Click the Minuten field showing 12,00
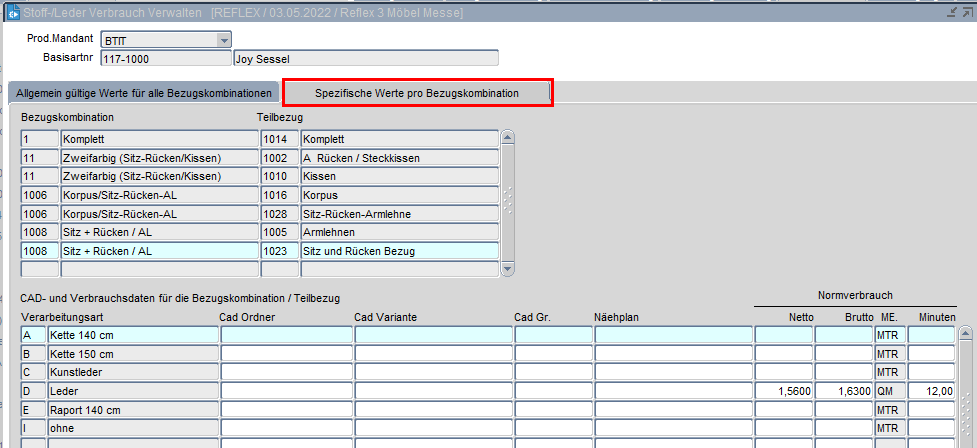Screen dimensions: 977x448 click(x=931, y=391)
